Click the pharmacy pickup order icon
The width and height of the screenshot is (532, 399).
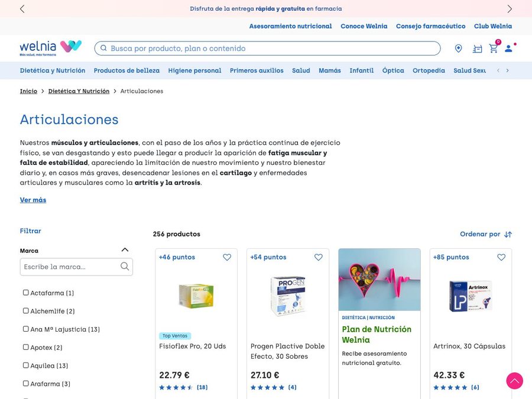click(478, 49)
